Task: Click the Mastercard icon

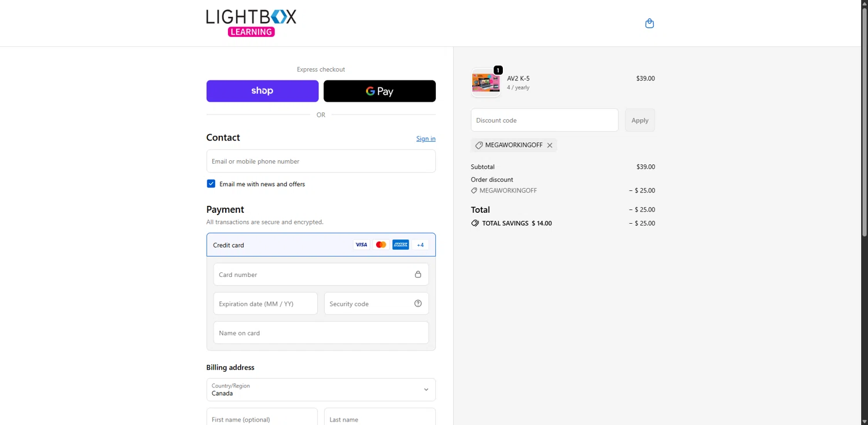Action: [x=381, y=245]
